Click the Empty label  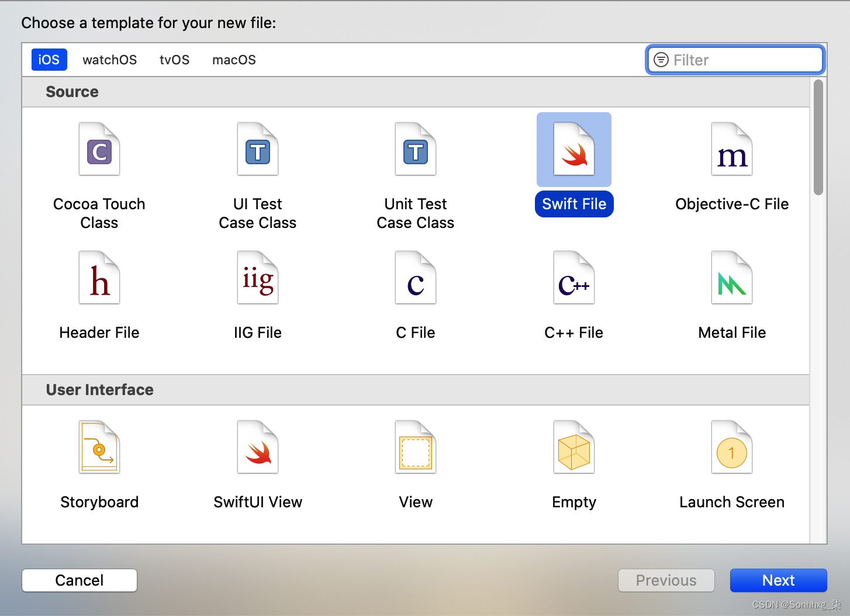[x=574, y=502]
